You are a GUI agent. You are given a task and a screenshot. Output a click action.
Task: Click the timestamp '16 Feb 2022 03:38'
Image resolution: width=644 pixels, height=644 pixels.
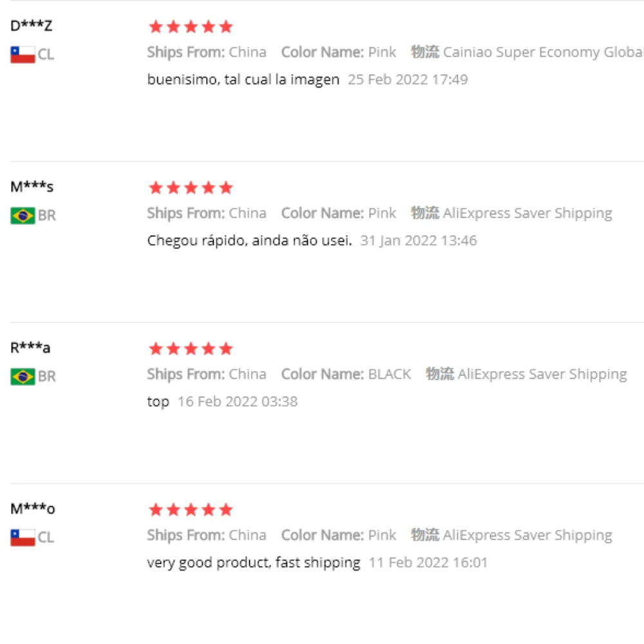pyautogui.click(x=237, y=402)
